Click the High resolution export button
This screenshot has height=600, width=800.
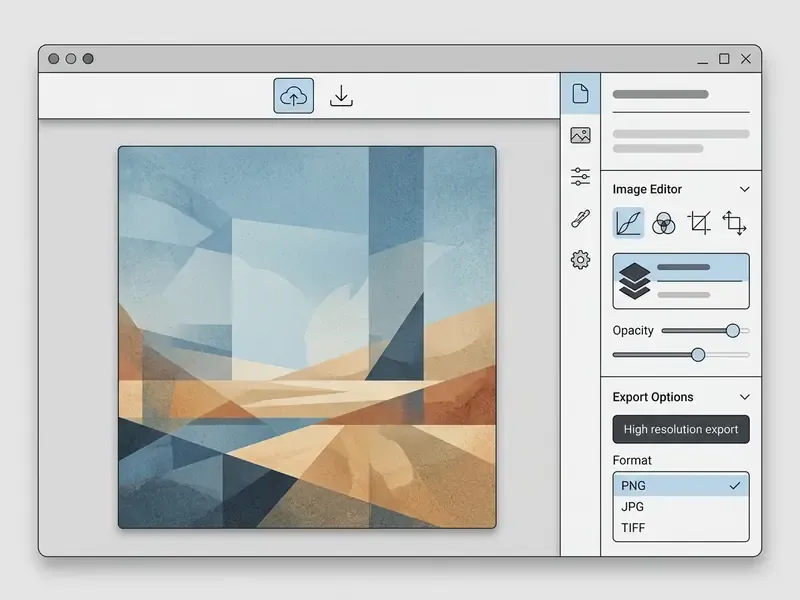click(681, 429)
